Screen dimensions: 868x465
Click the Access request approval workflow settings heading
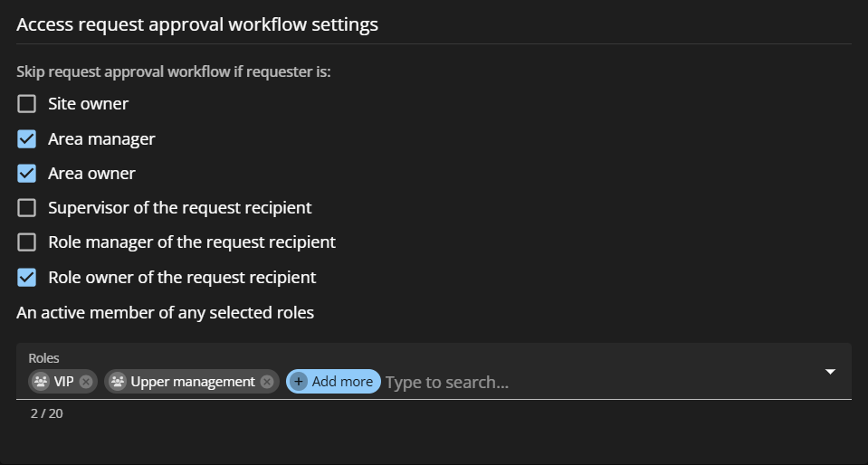(197, 24)
